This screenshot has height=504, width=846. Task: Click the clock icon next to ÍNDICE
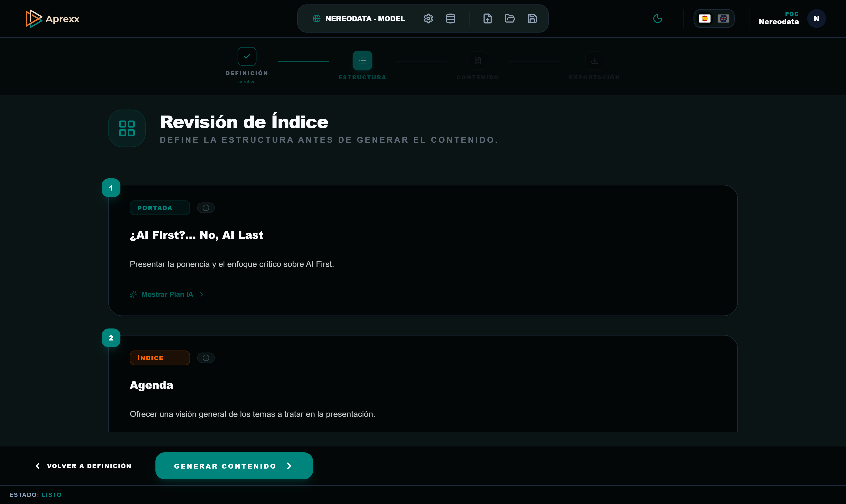pos(206,358)
